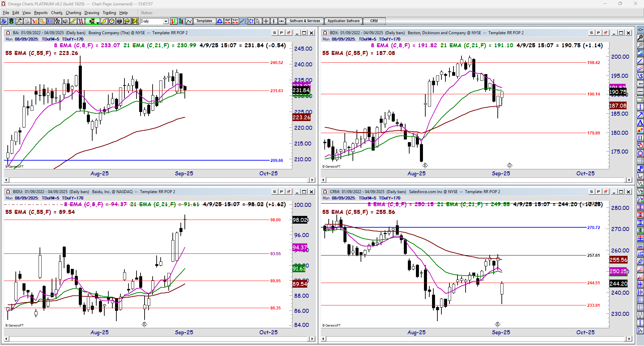Toggle the P button on BA chart
The height and width of the screenshot is (346, 644).
(x=281, y=33)
